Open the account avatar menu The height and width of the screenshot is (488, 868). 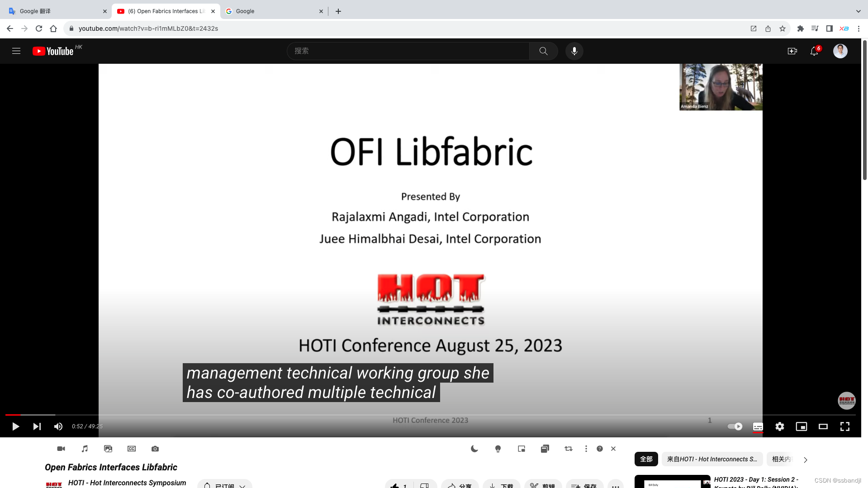pos(840,51)
